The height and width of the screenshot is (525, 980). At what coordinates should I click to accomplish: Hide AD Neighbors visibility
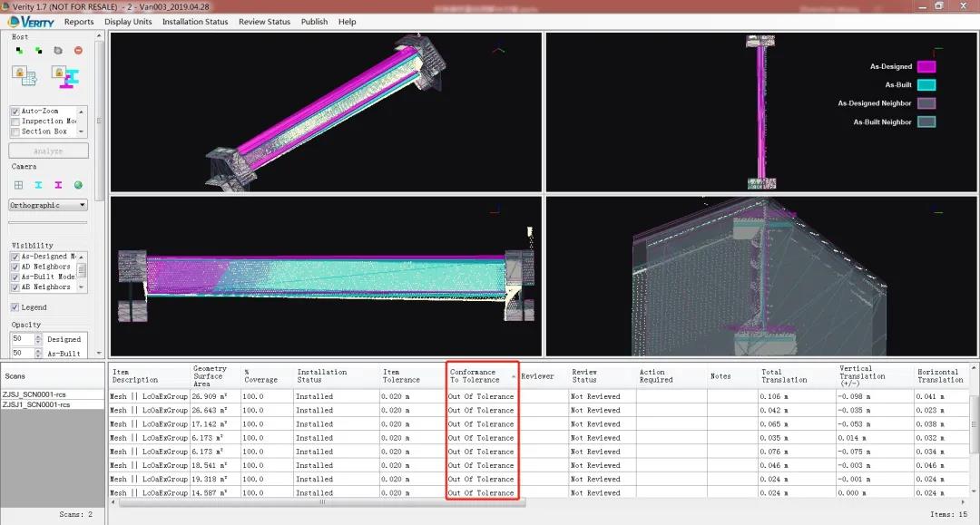15,267
